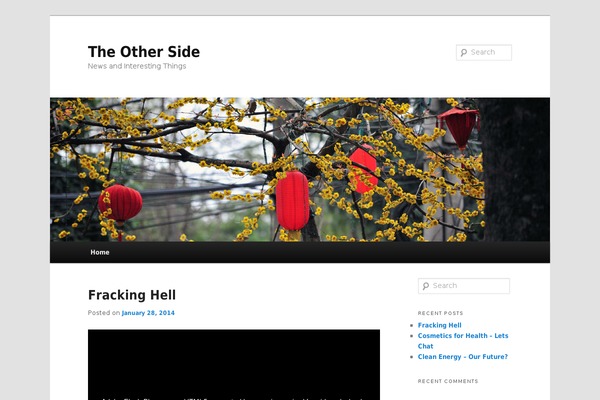Open The Other Side site title
600x400 pixels.
(x=144, y=52)
